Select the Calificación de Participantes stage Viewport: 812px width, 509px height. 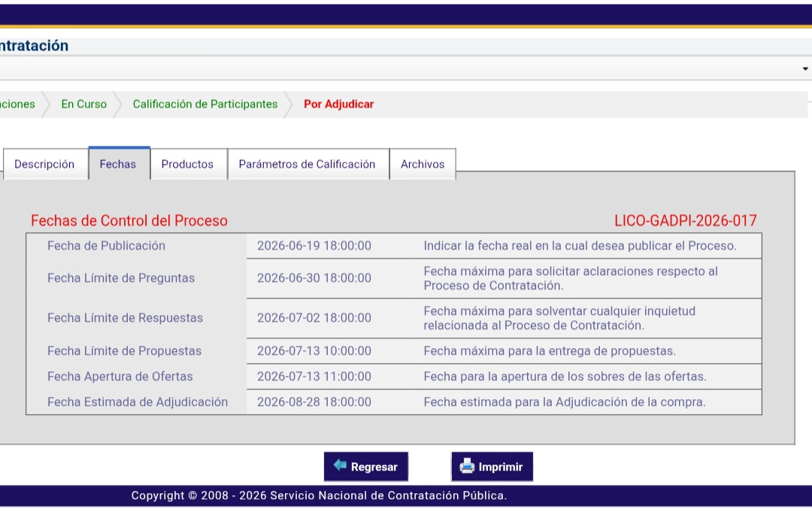click(x=205, y=104)
